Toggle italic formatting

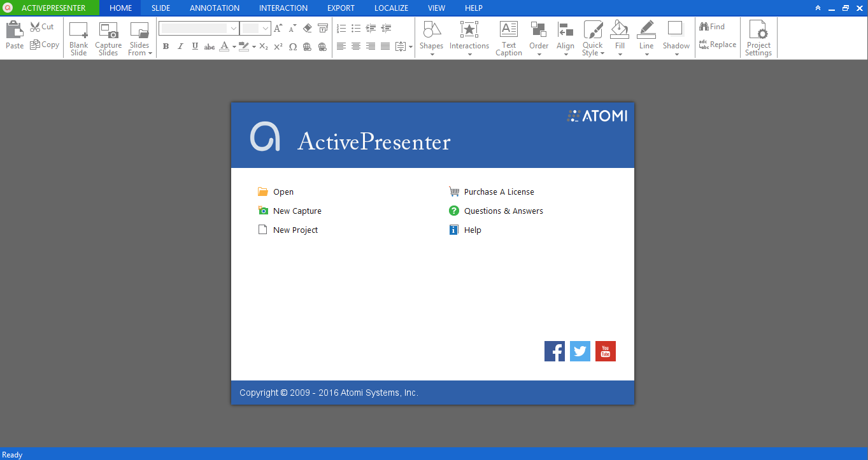coord(180,46)
